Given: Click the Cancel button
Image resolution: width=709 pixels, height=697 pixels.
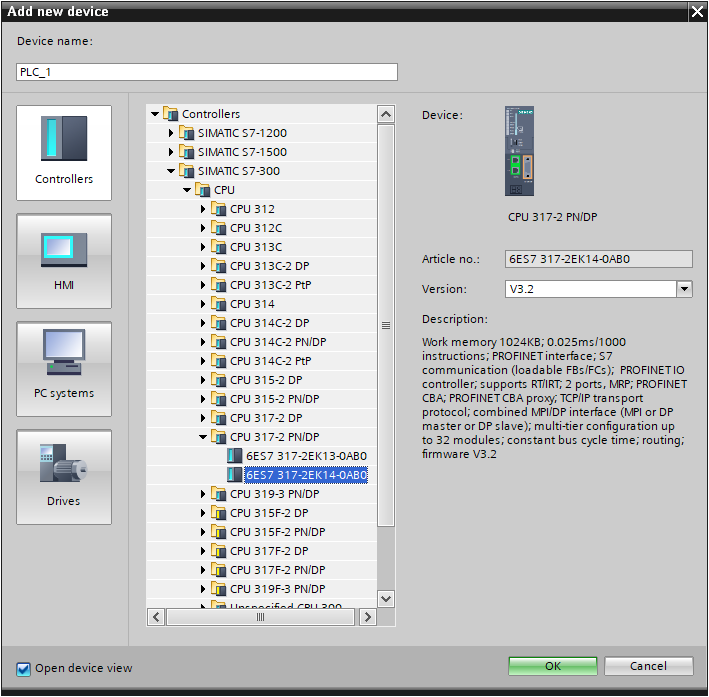Looking at the screenshot, I should [x=648, y=666].
